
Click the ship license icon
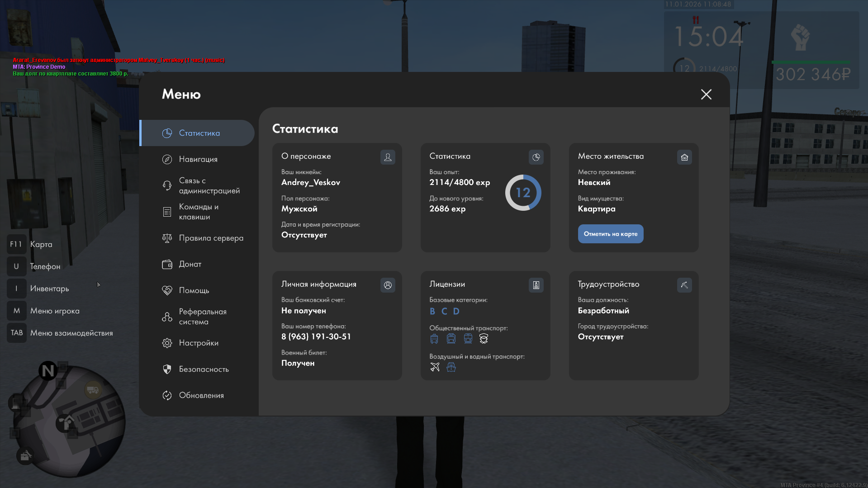tap(451, 367)
